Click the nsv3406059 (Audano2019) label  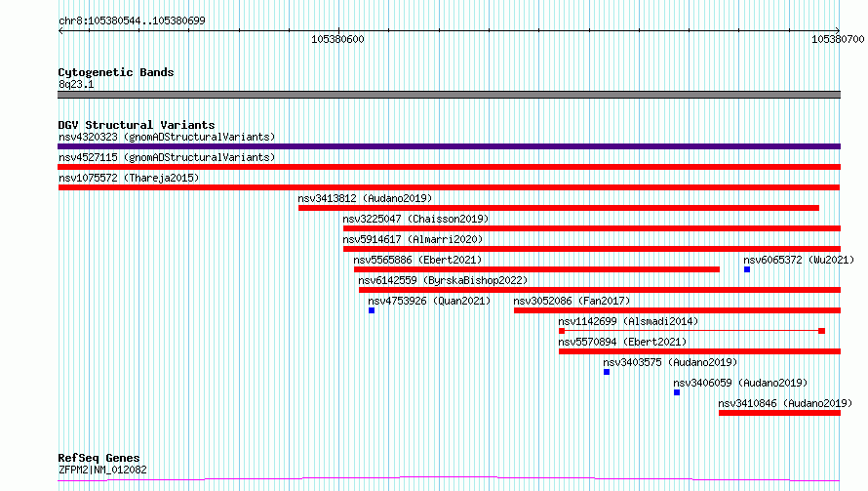tap(740, 383)
